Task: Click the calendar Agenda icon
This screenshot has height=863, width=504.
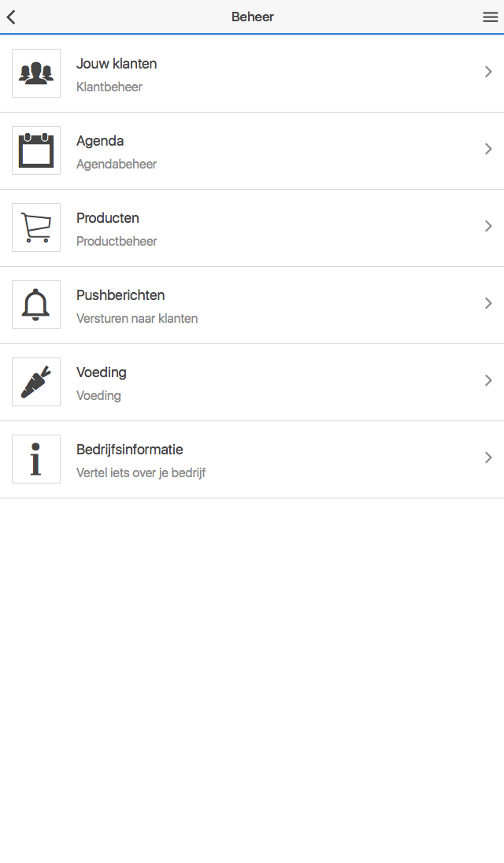Action: (x=36, y=150)
